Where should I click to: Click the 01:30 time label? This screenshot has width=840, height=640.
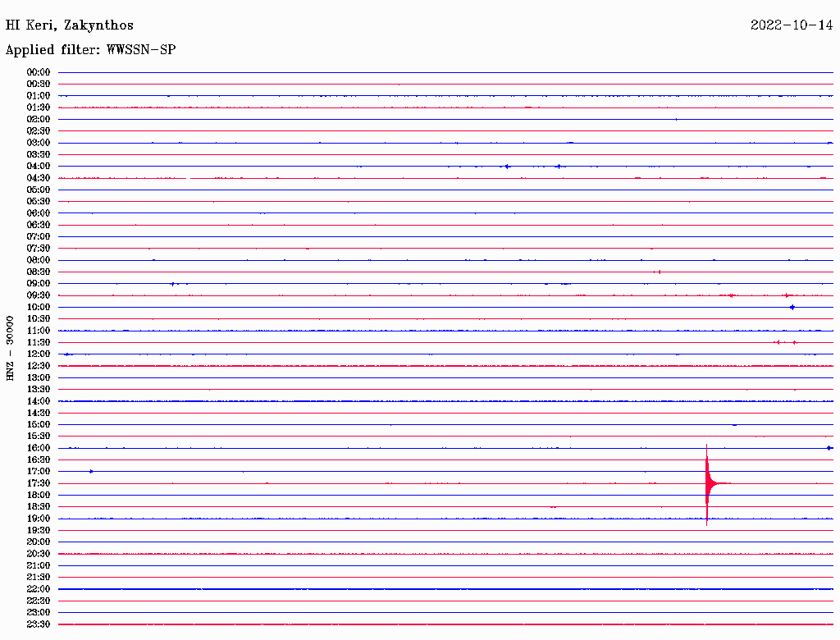(x=38, y=107)
